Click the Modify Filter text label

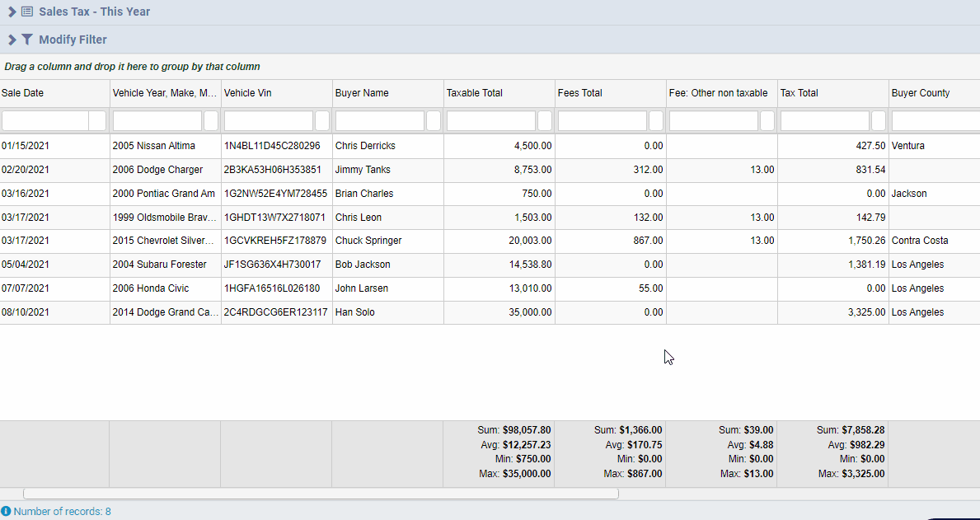(73, 40)
